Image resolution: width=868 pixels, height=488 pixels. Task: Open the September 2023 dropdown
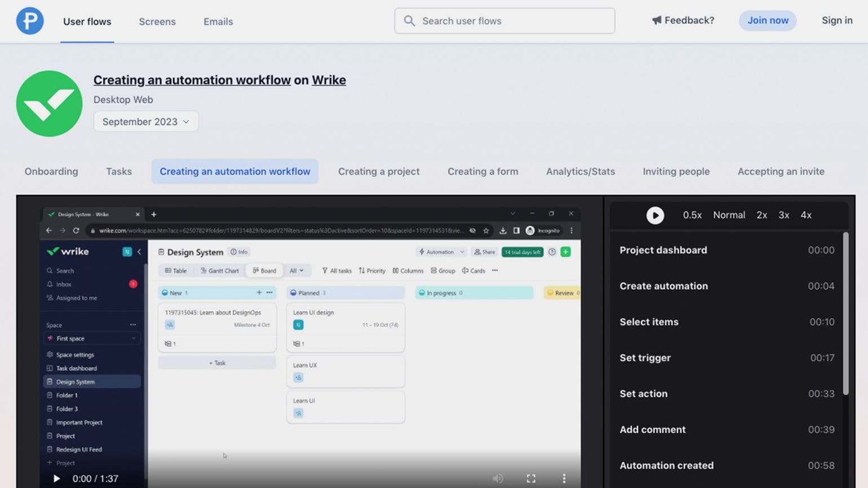[x=146, y=122]
